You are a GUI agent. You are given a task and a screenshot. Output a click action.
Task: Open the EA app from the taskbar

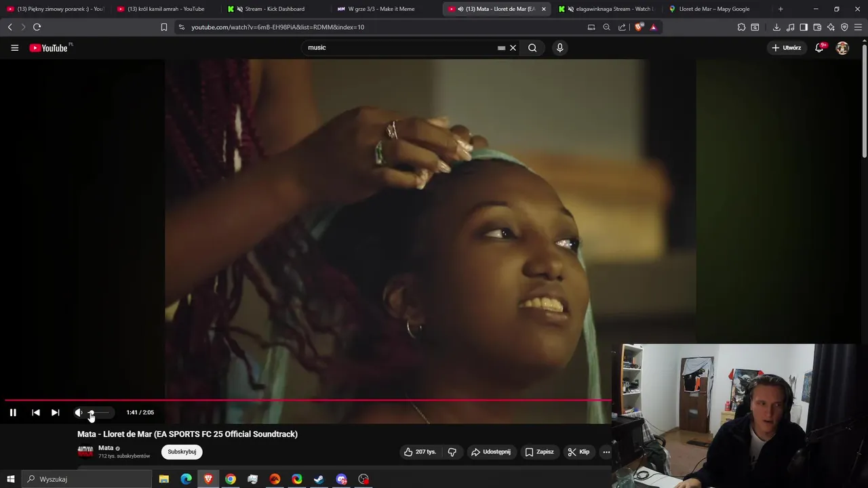275,479
